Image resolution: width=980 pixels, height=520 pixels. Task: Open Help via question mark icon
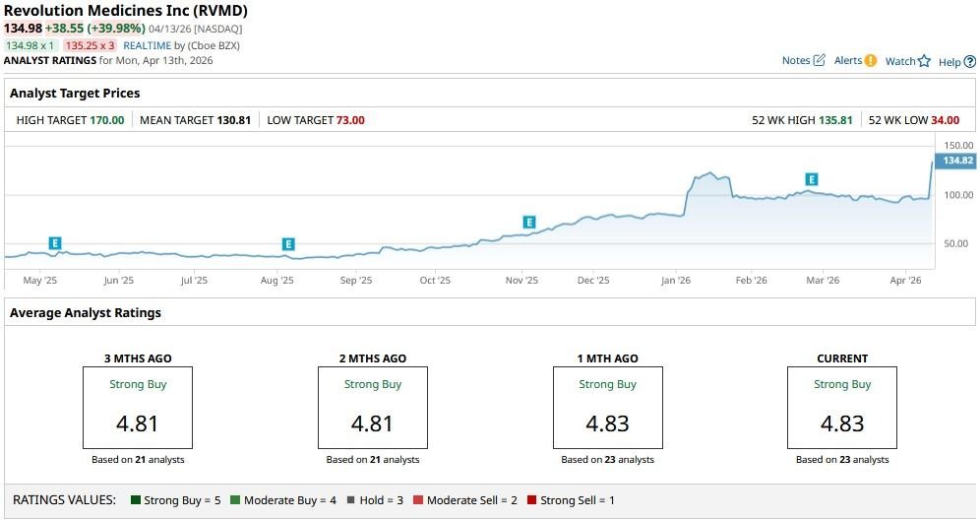[969, 62]
